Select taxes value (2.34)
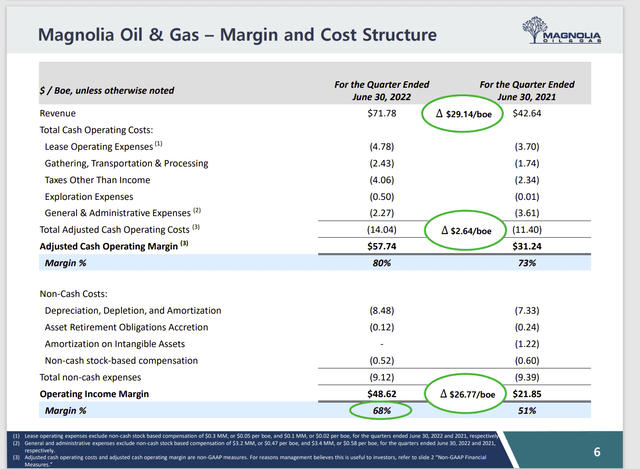 pos(527,180)
